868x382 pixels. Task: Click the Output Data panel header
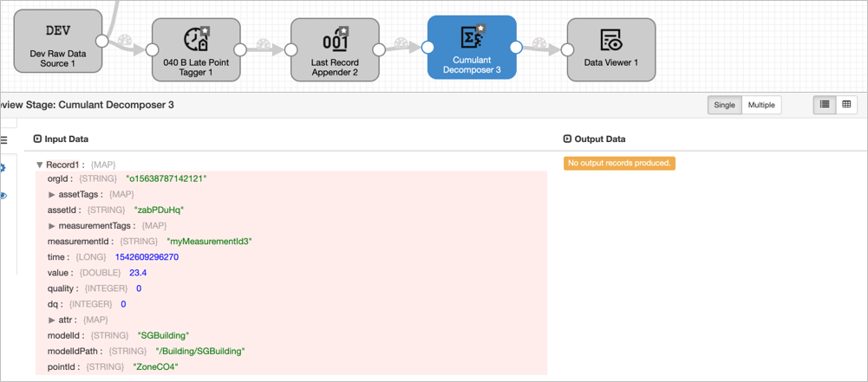[594, 139]
